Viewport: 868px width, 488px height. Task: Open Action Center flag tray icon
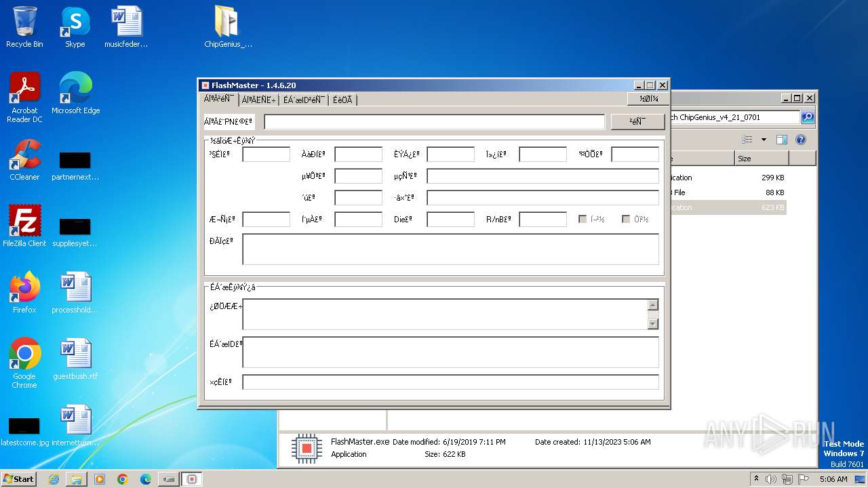[803, 479]
